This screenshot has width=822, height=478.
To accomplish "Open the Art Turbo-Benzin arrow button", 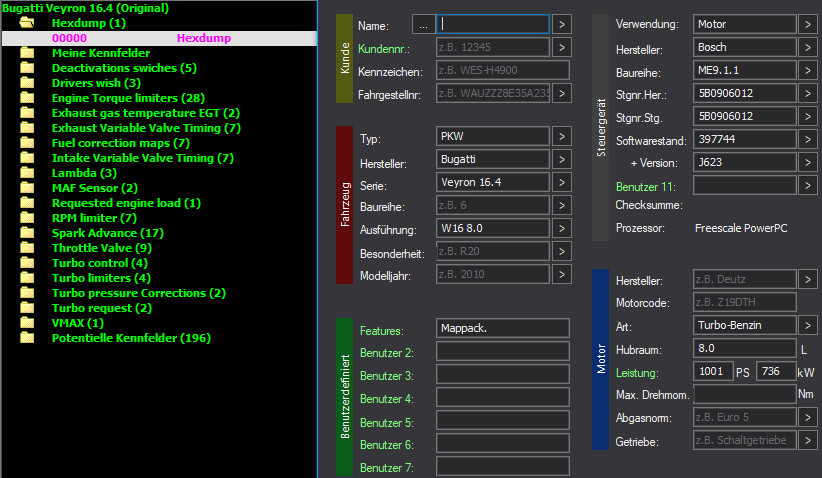I will click(808, 325).
